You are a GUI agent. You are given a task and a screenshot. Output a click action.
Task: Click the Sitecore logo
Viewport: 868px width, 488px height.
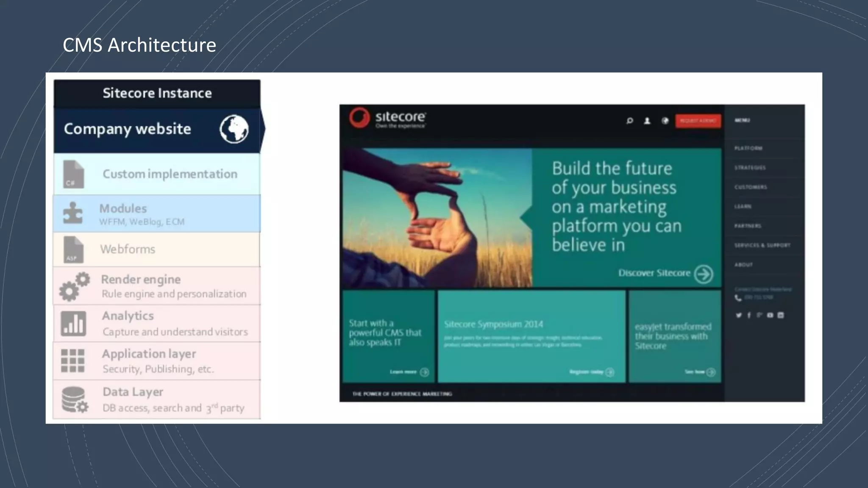coord(387,118)
